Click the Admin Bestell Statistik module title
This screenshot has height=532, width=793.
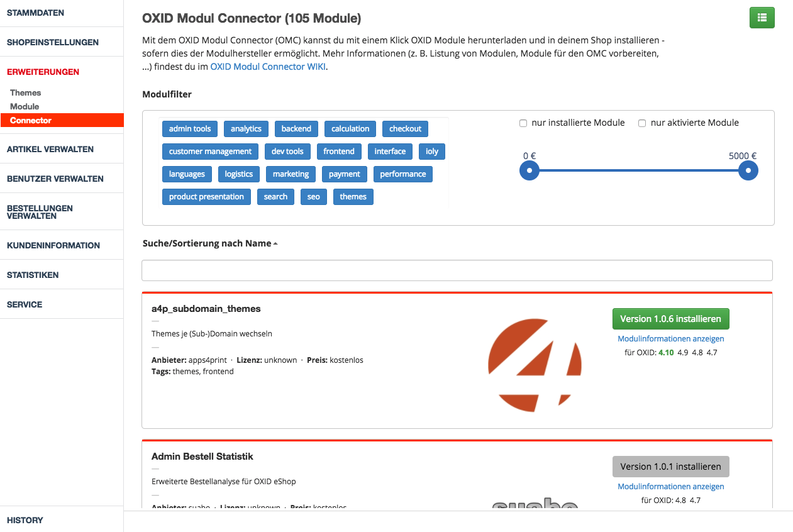[202, 457]
